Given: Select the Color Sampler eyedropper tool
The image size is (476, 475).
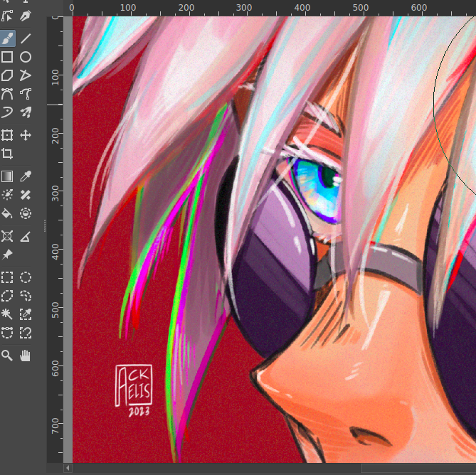Looking at the screenshot, I should click(26, 176).
